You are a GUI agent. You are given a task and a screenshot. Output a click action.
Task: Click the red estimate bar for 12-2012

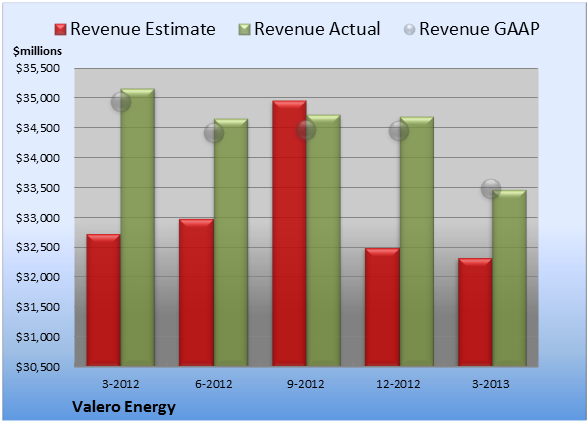coord(382,307)
